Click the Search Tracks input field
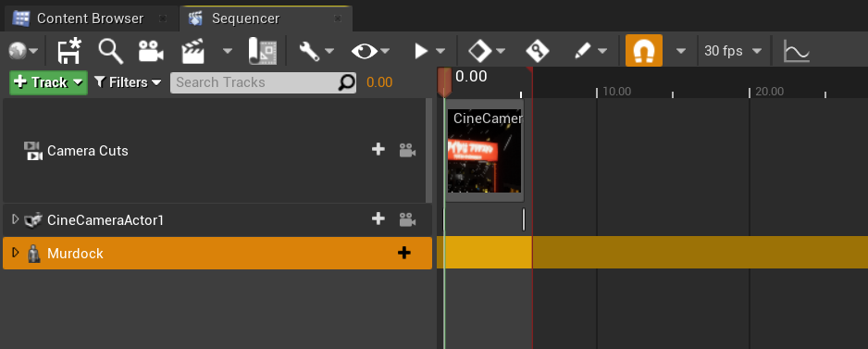The image size is (868, 349). tap(263, 82)
